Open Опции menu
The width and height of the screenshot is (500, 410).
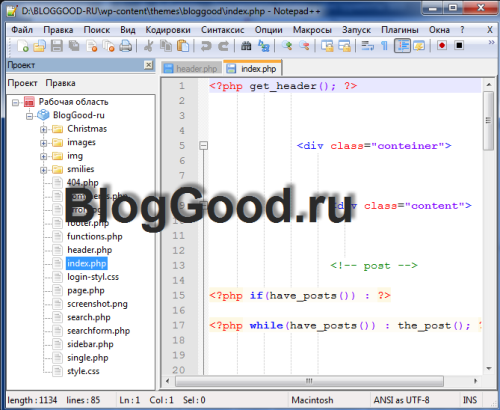268,30
